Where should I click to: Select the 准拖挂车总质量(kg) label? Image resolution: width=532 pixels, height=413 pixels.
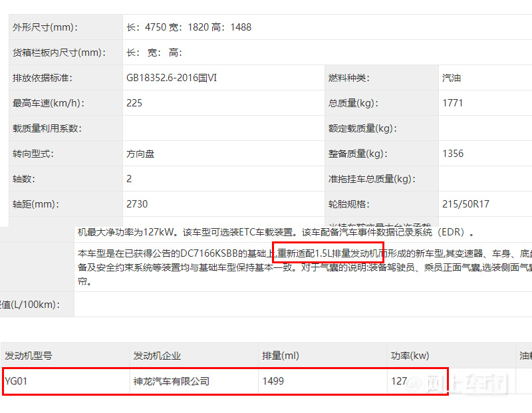pyautogui.click(x=372, y=179)
